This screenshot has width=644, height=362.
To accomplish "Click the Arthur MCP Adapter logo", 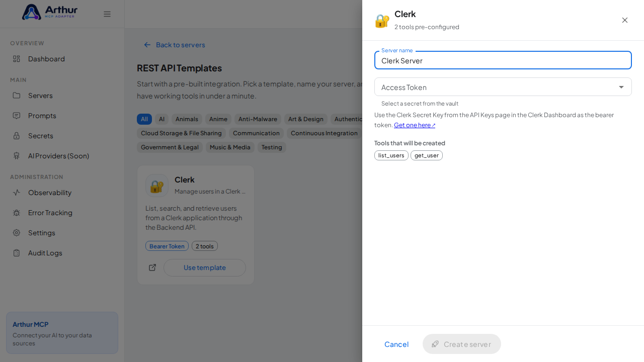I will 50,12.
